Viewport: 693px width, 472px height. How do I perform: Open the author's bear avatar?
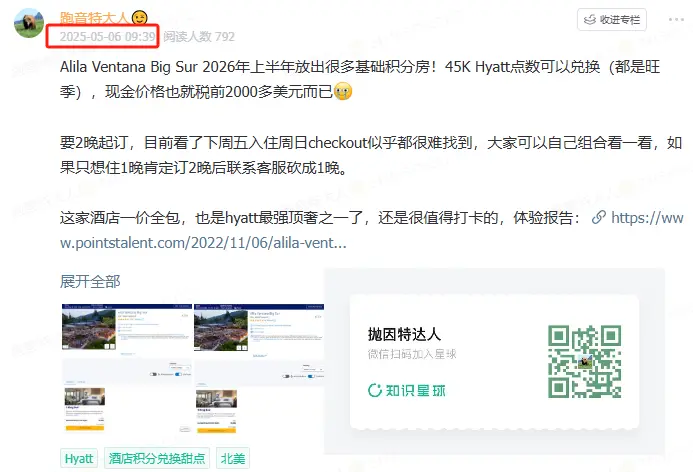[x=29, y=23]
